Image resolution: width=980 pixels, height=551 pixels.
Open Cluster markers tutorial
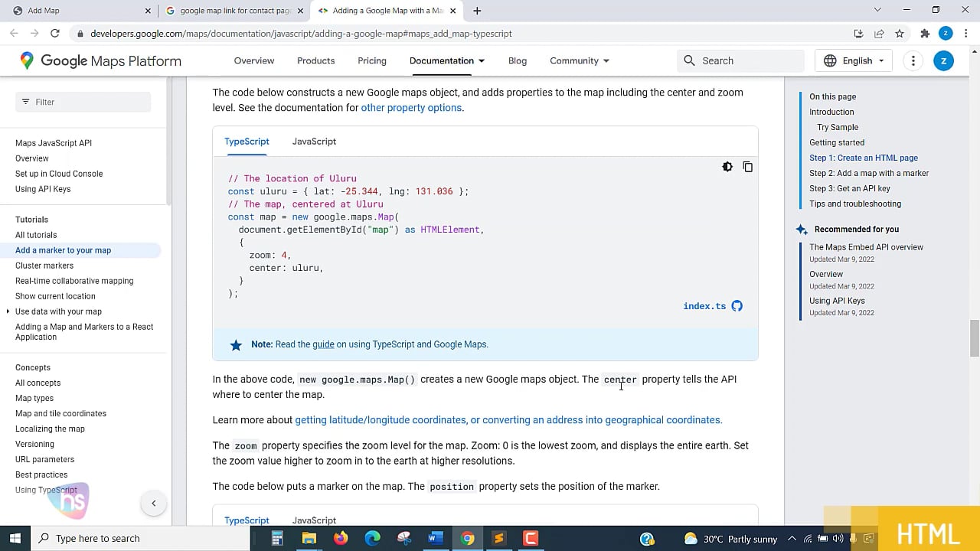tap(44, 266)
